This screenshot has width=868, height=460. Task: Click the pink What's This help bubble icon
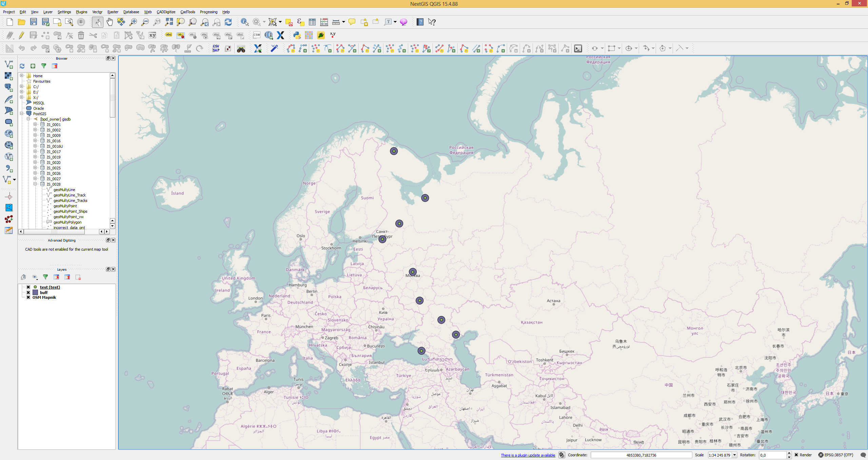[x=403, y=22]
